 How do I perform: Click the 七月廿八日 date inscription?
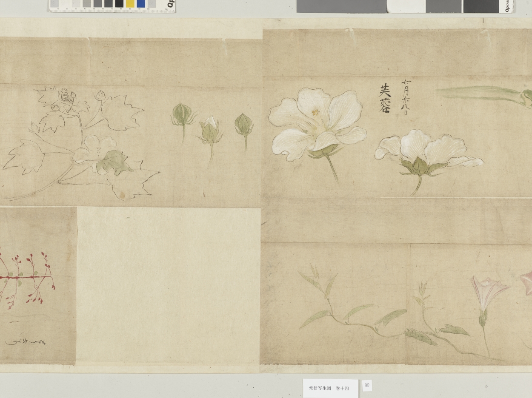pos(406,98)
